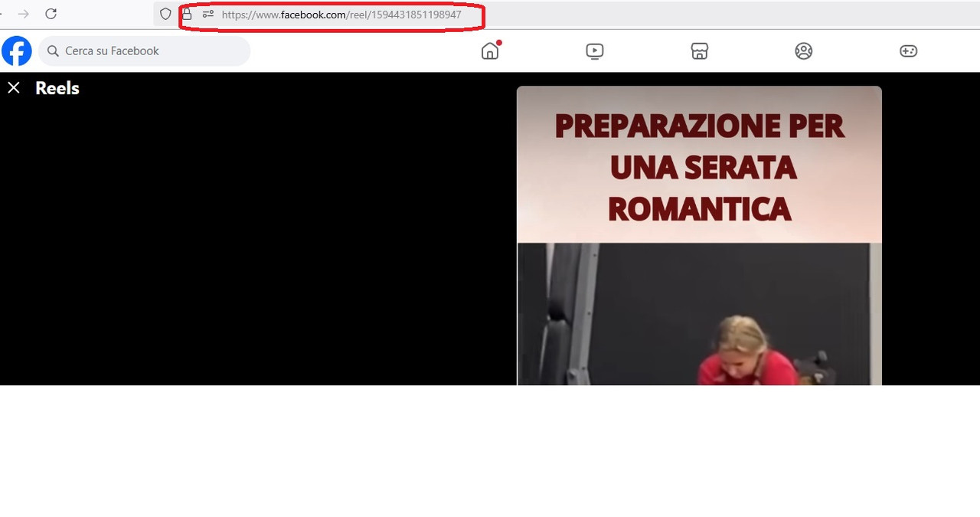Close the Reels viewer with X
The width and height of the screenshot is (980, 517).
14,88
